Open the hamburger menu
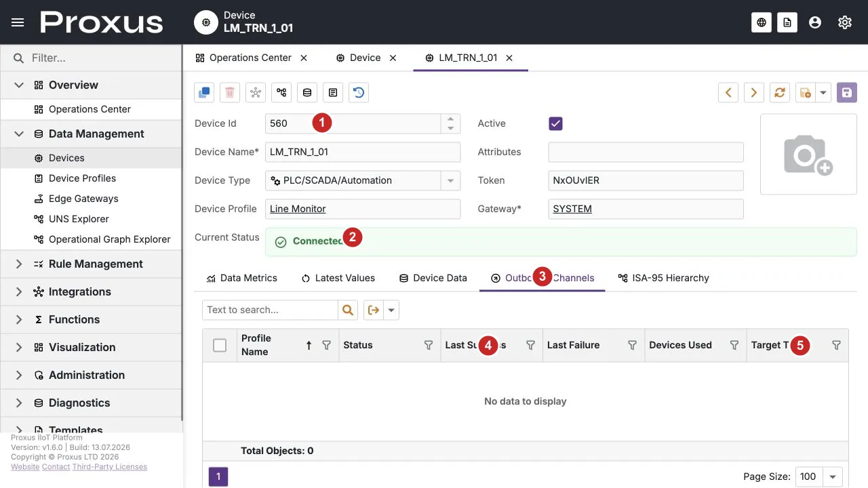The width and height of the screenshot is (868, 488). [18, 22]
